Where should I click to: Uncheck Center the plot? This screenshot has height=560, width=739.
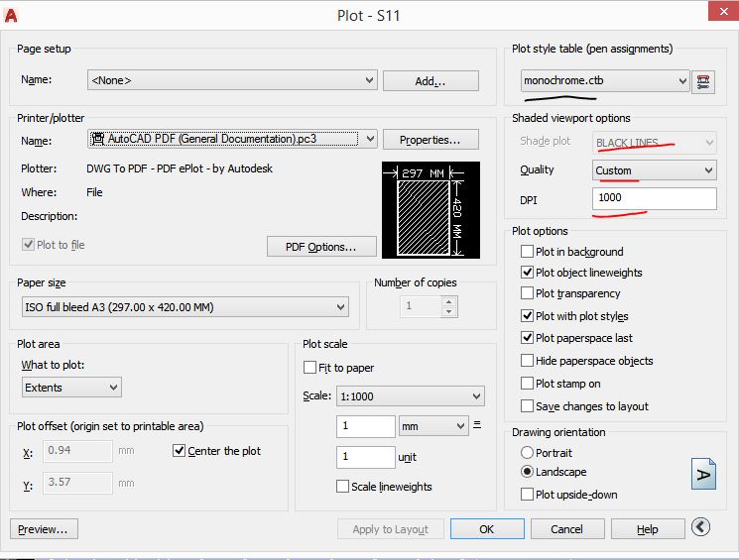tap(179, 451)
